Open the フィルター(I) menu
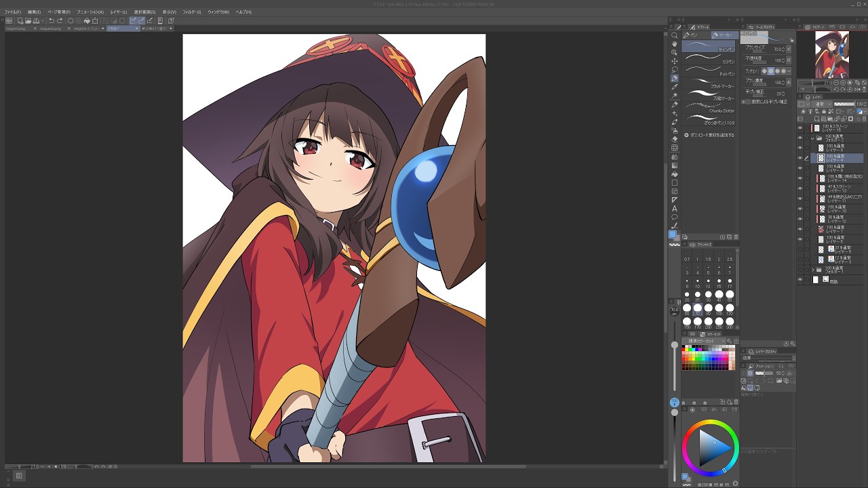The image size is (868, 488). click(x=192, y=12)
